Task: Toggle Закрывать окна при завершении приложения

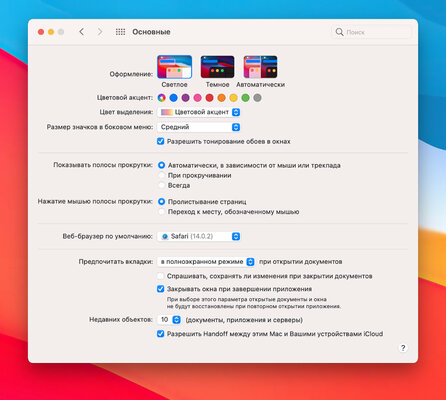Action: pos(161,289)
